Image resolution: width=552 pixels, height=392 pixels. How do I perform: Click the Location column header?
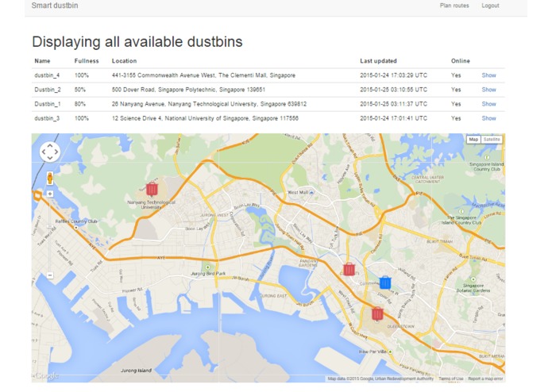(x=124, y=61)
